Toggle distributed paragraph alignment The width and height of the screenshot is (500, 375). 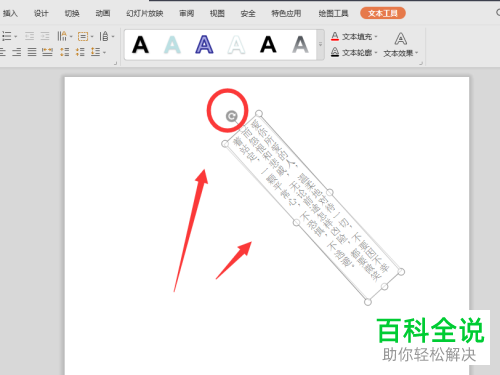[x=47, y=52]
